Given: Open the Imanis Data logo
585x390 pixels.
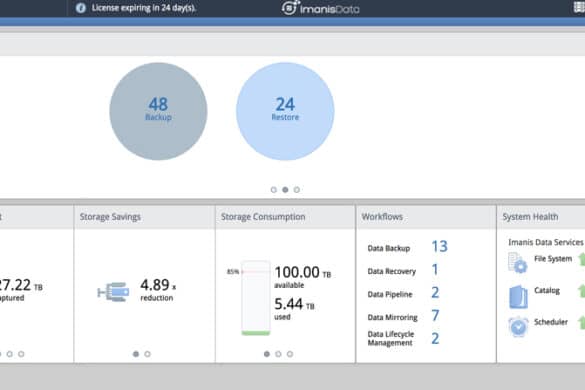Looking at the screenshot, I should pyautogui.click(x=320, y=8).
